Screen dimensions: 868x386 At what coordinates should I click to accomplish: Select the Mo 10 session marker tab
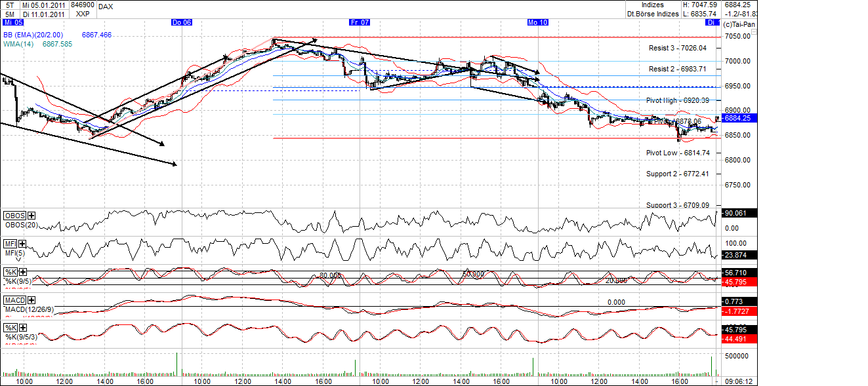pos(537,22)
